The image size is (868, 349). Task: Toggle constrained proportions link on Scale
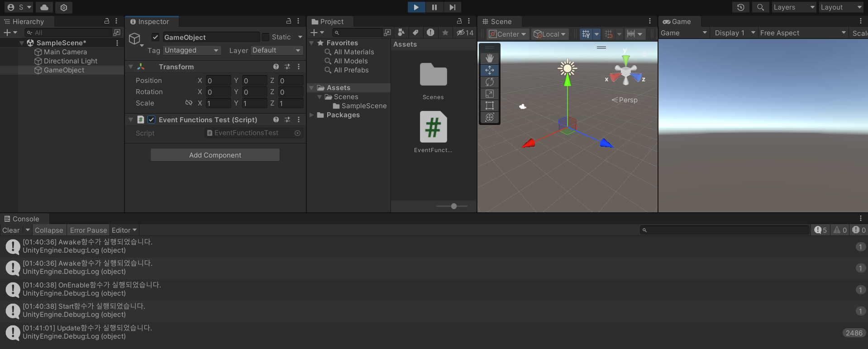[x=189, y=103]
